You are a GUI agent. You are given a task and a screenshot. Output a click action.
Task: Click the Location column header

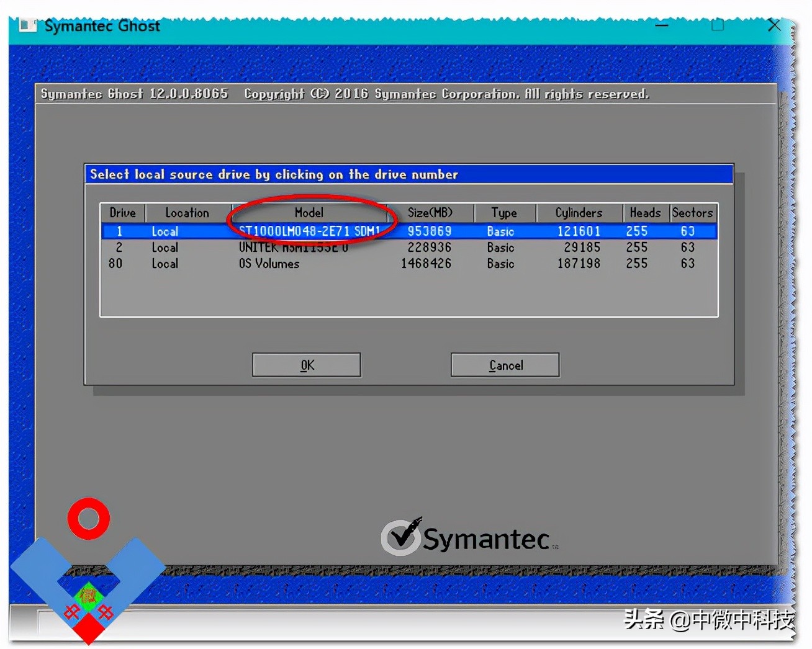point(187,213)
